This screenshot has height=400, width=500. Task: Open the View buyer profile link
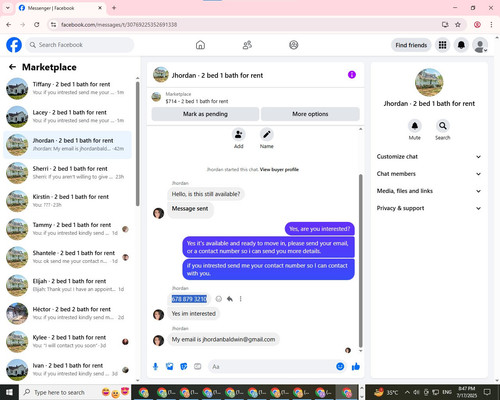point(279,169)
